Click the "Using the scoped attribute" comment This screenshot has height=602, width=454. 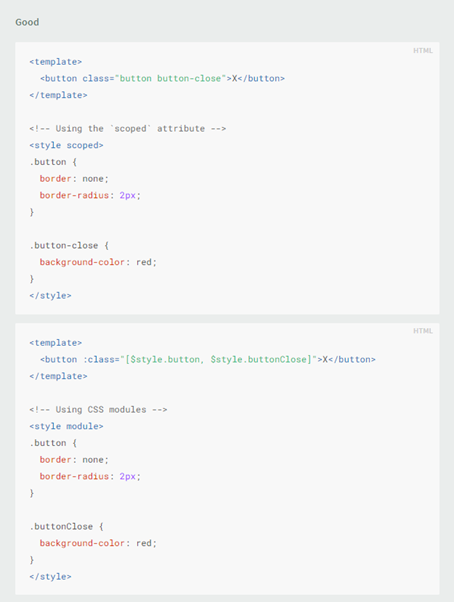(127, 129)
